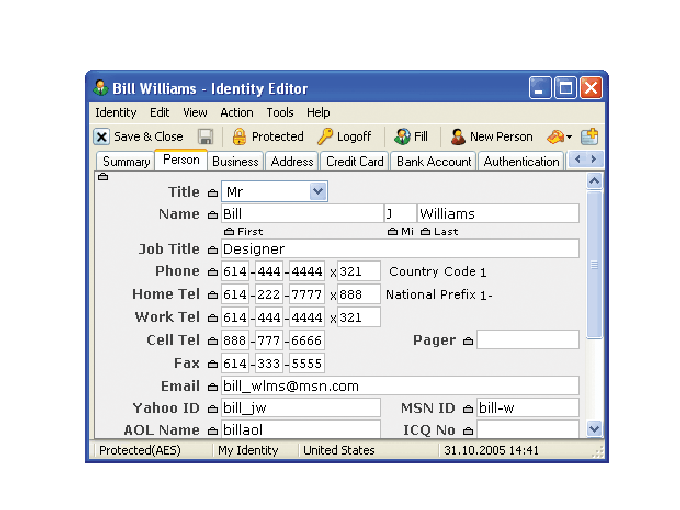This screenshot has height=510, width=680.
Task: Click the Protected padlock icon
Action: point(239,137)
